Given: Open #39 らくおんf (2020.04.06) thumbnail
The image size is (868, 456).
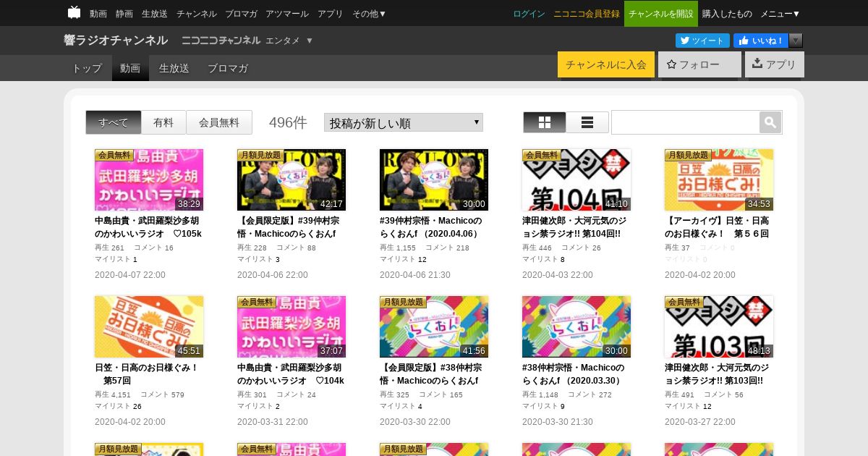Looking at the screenshot, I should tap(434, 180).
